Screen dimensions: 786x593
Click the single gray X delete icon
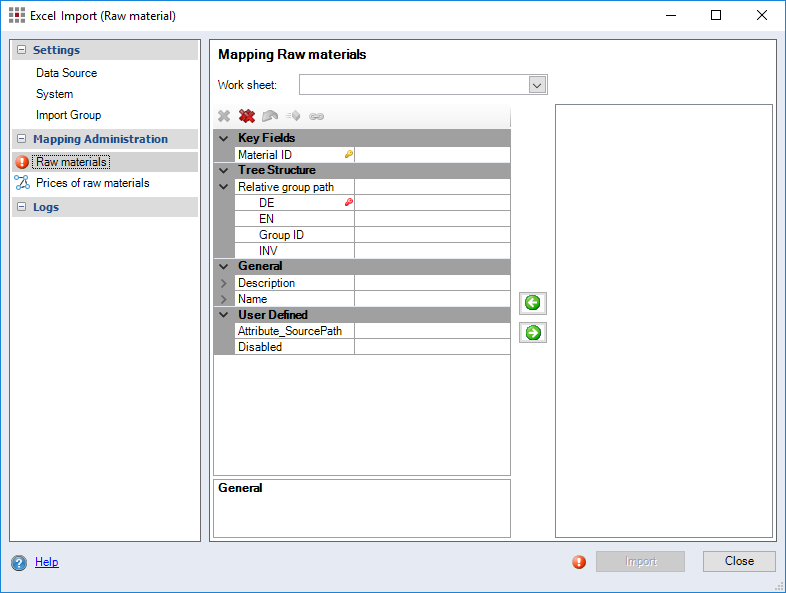224,116
